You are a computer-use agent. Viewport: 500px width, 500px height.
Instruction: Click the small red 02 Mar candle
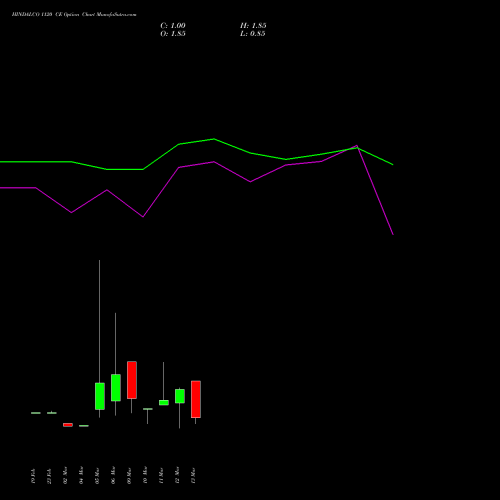tap(68, 425)
